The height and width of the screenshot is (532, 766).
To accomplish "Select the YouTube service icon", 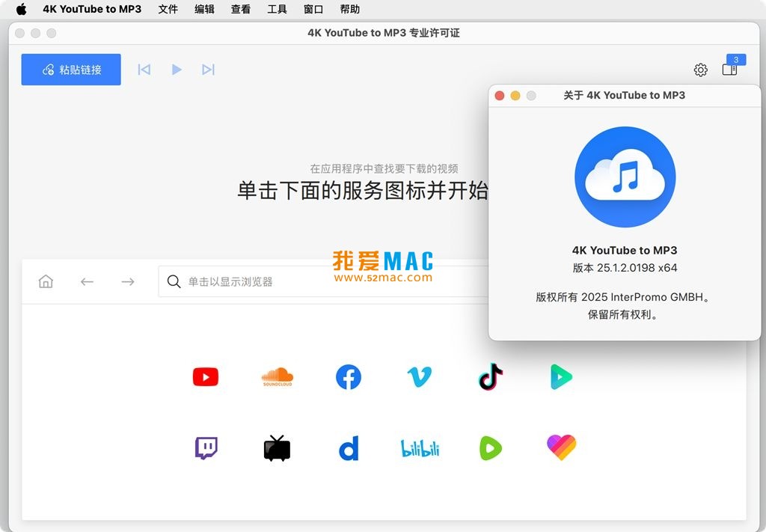I will click(206, 377).
